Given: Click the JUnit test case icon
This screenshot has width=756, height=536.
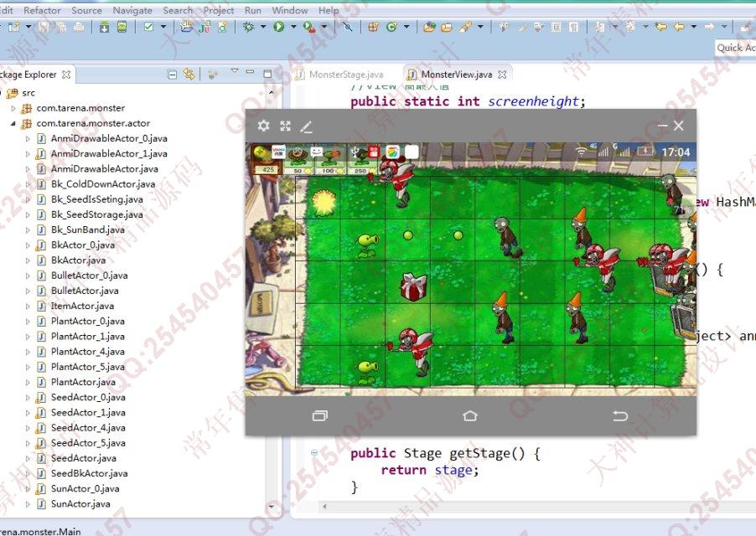Looking at the screenshot, I should (x=205, y=27).
